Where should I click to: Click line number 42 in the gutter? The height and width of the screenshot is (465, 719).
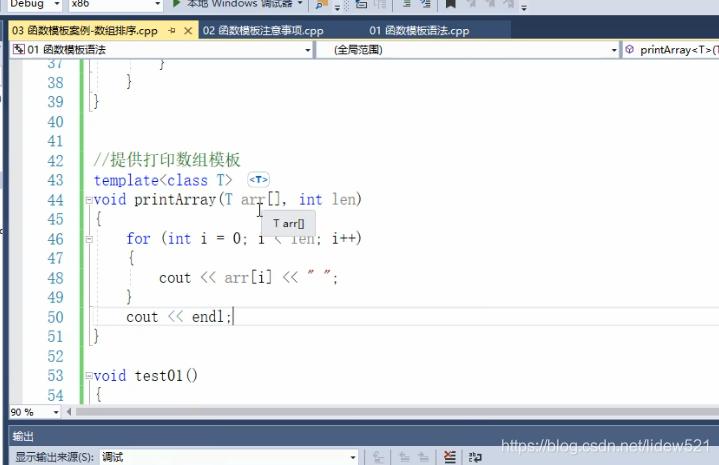point(55,161)
